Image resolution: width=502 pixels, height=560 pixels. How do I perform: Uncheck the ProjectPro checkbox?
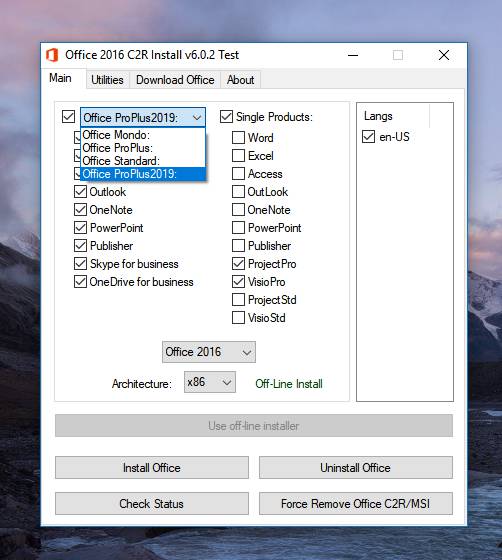coord(238,264)
